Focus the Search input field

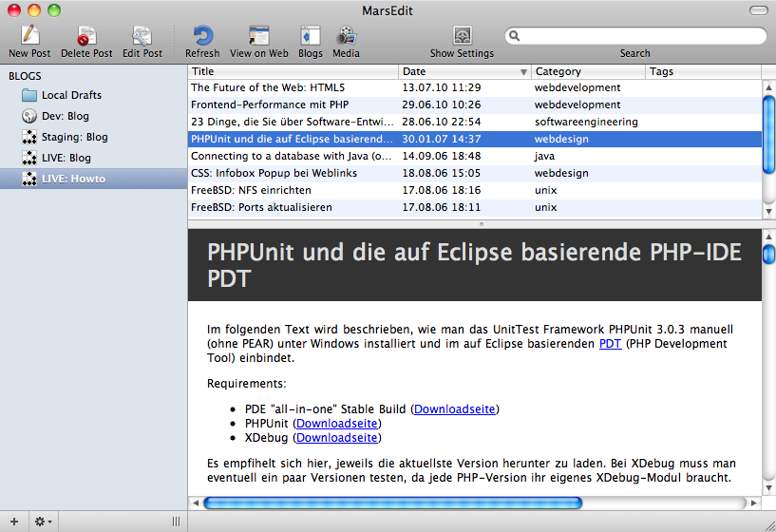[x=635, y=36]
